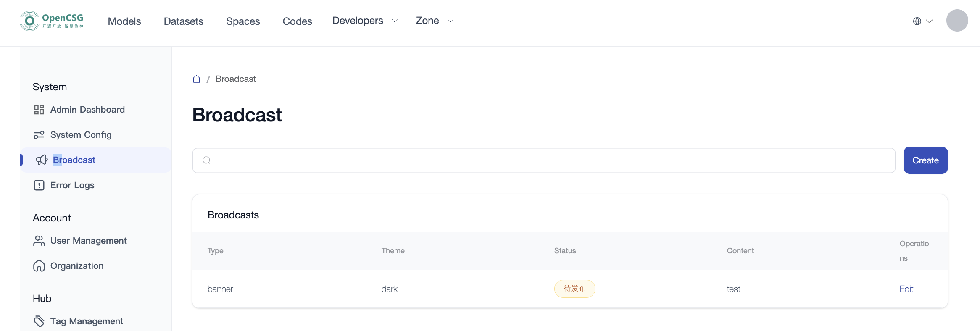Go to the Datasets page
Viewport: 980px width, 331px height.
[x=184, y=21]
